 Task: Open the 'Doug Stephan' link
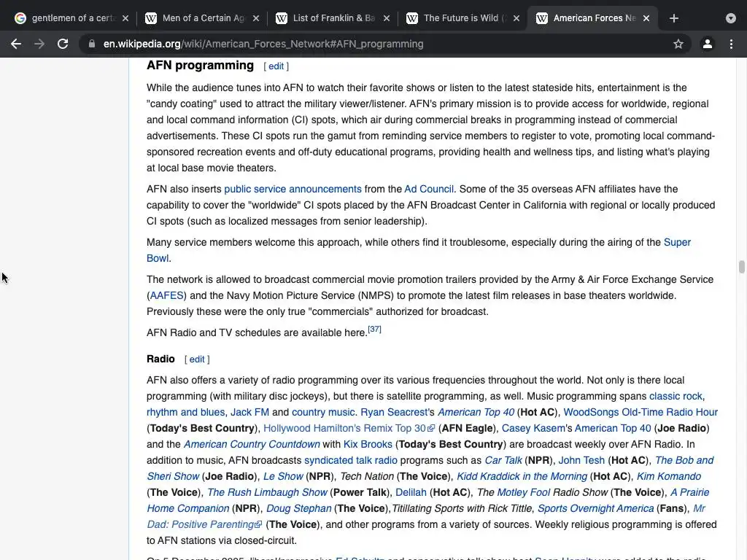[x=298, y=508]
